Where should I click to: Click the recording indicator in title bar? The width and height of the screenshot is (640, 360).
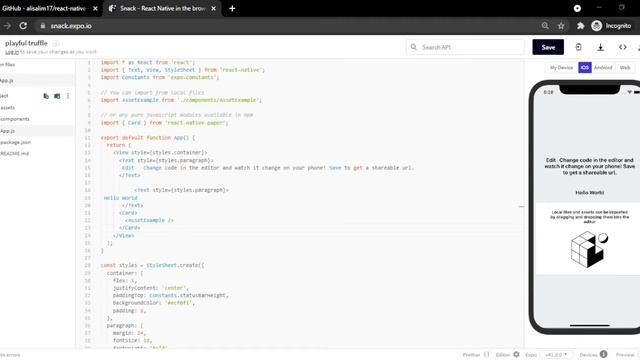[x=577, y=8]
